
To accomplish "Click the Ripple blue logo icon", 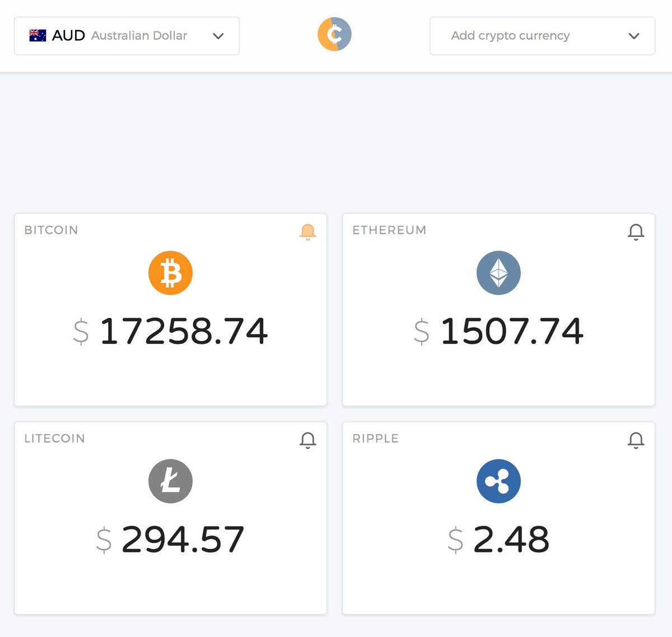I will pos(498,481).
